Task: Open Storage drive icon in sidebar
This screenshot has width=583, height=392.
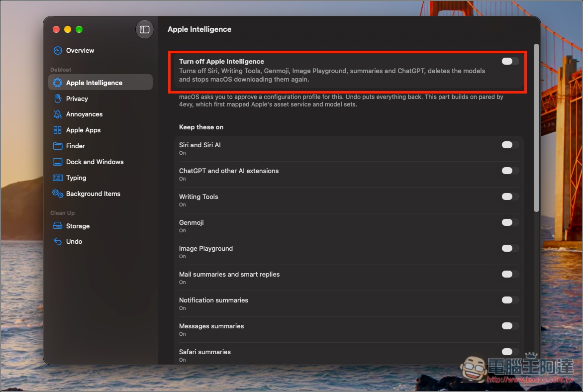Action: 58,226
